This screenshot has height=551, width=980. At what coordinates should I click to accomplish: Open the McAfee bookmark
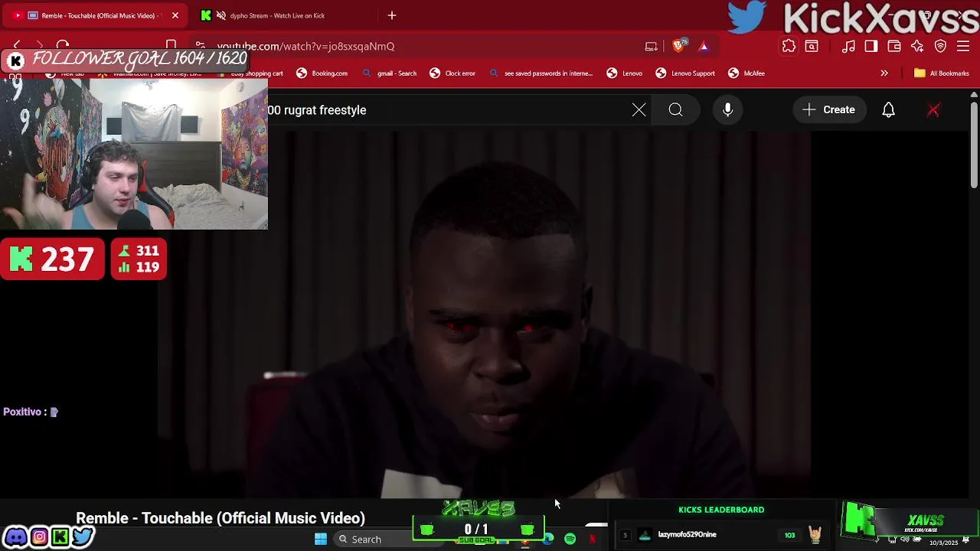[x=746, y=73]
